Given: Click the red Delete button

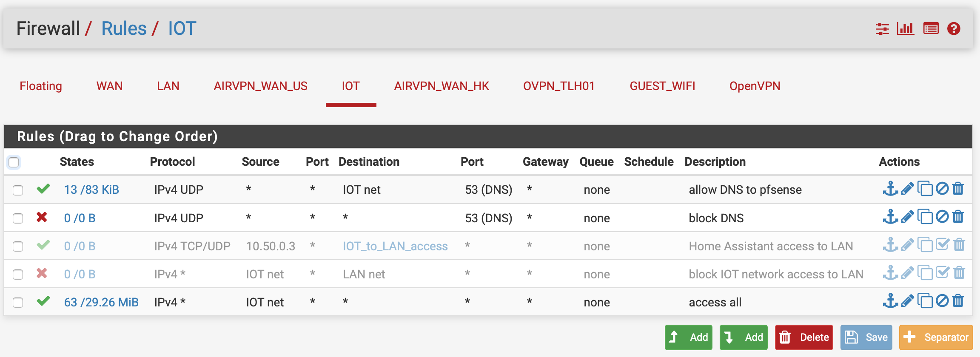Looking at the screenshot, I should 804,337.
